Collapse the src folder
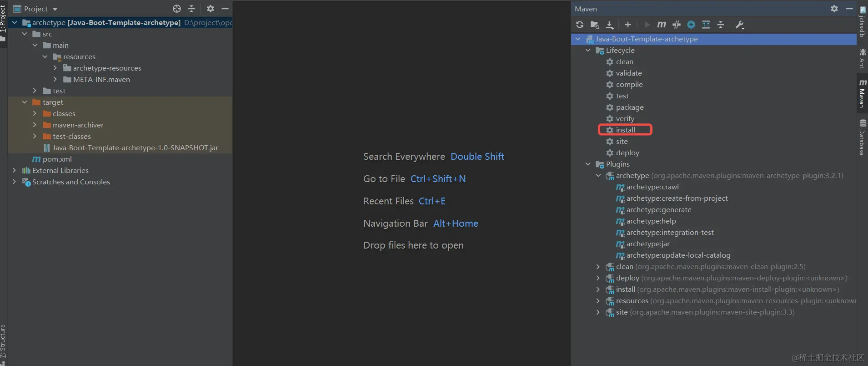The width and height of the screenshot is (868, 366). [25, 34]
